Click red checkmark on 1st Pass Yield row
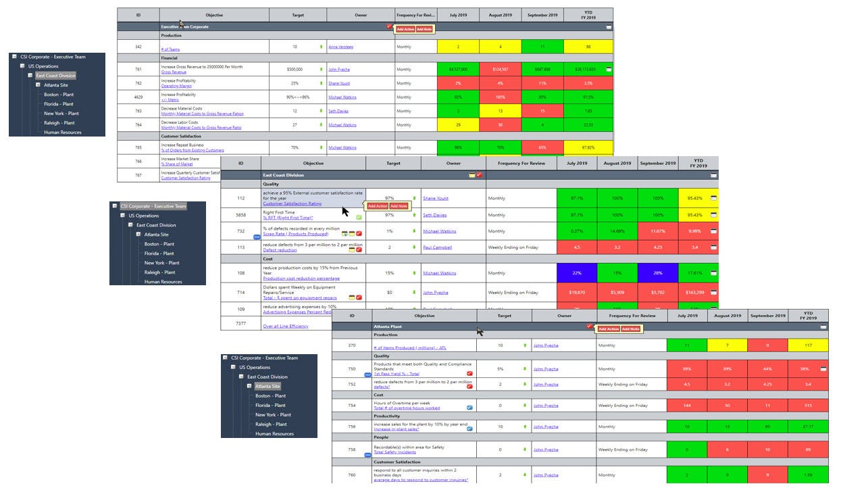Screen dimensions: 868x488 point(469,373)
